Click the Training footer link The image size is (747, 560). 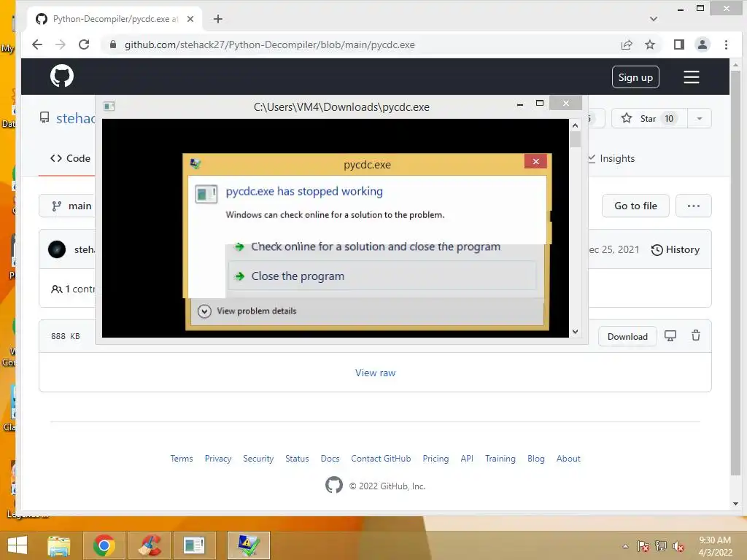pos(500,459)
